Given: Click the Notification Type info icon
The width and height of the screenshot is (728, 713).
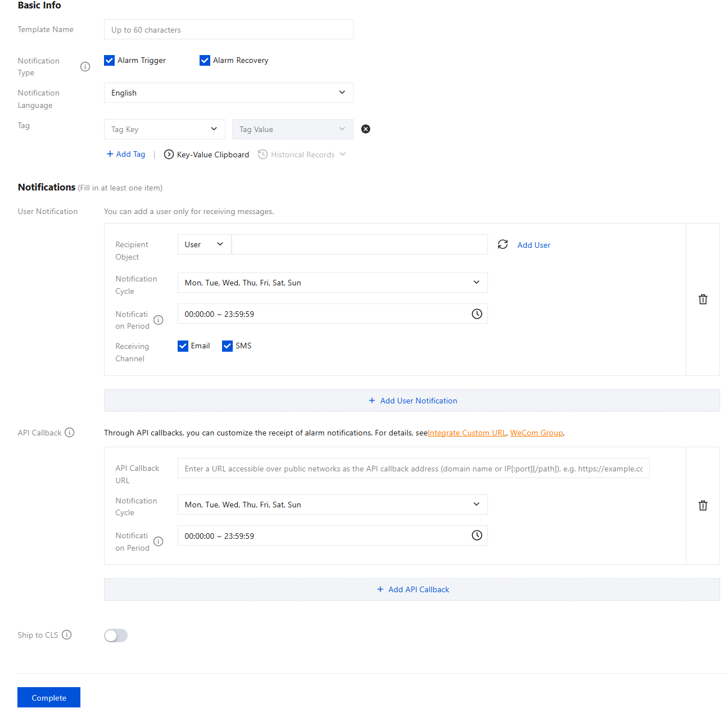Looking at the screenshot, I should [85, 67].
